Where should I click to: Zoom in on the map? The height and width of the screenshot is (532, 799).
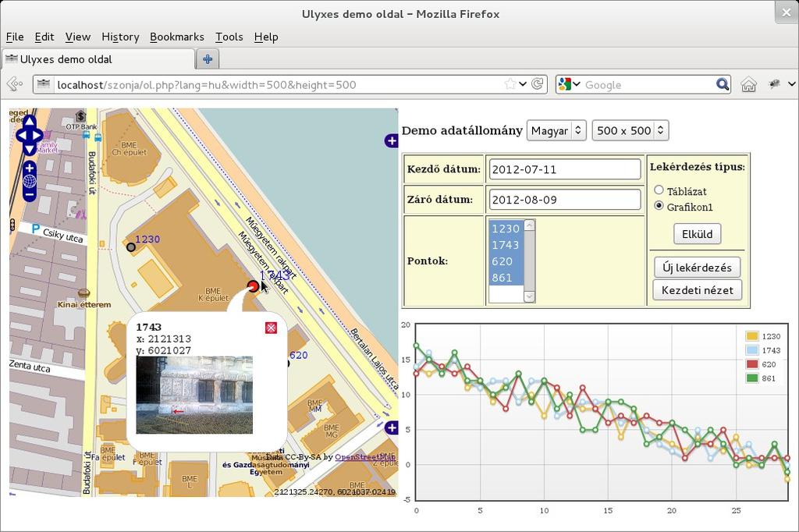[x=30, y=168]
